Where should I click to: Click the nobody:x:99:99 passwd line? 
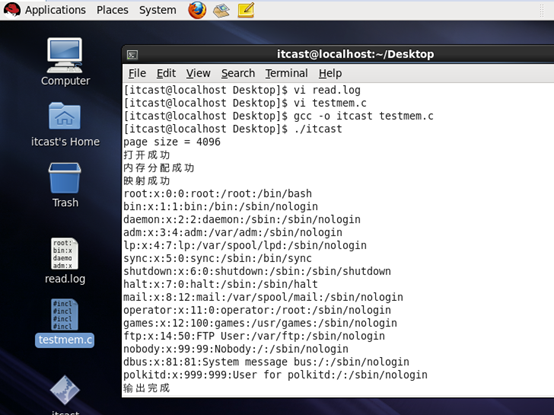(236, 349)
